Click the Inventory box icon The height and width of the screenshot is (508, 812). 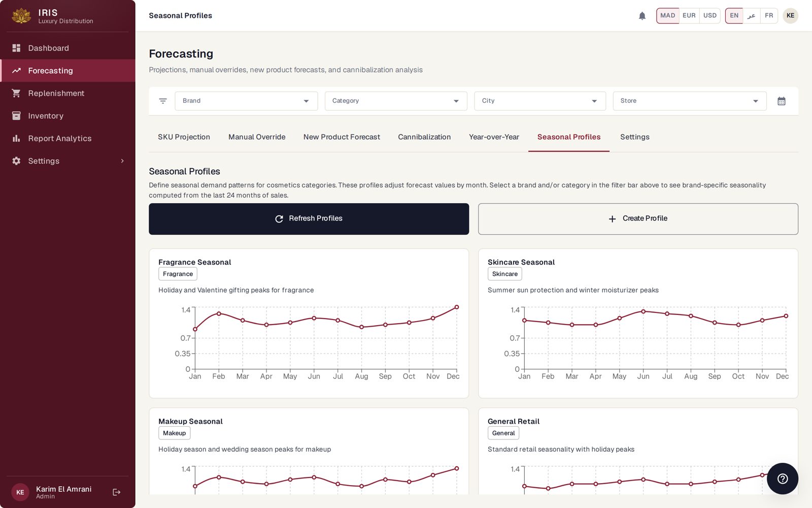(16, 116)
